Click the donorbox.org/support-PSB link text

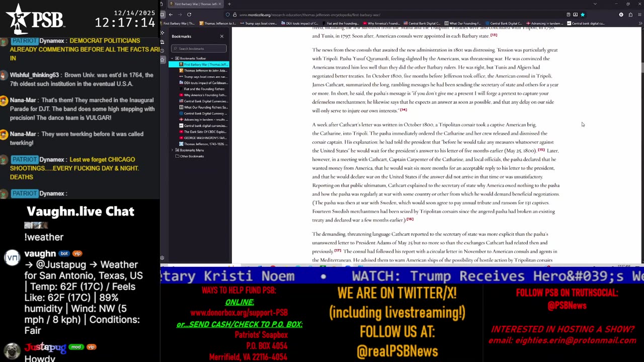239,313
